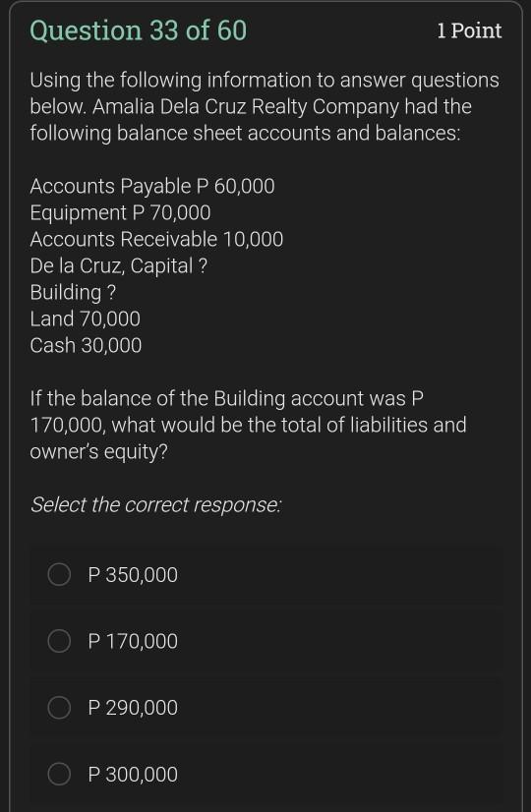The width and height of the screenshot is (531, 812).
Task: Click the De la Cruz, Capital line
Action: [x=119, y=266]
